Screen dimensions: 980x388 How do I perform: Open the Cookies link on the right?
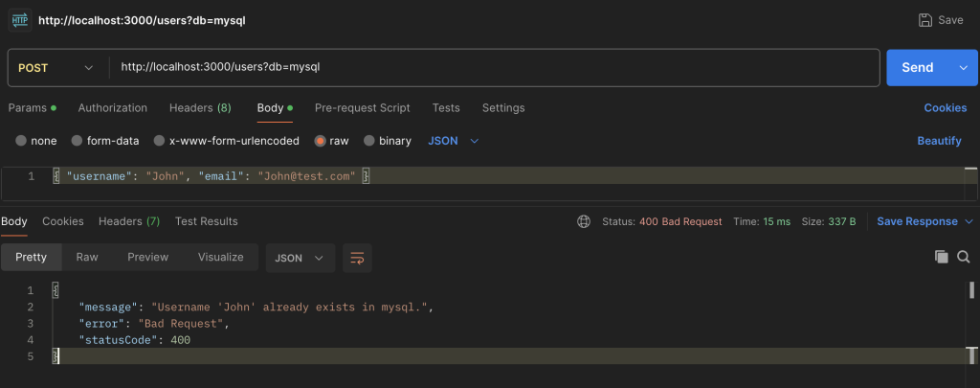[945, 108]
